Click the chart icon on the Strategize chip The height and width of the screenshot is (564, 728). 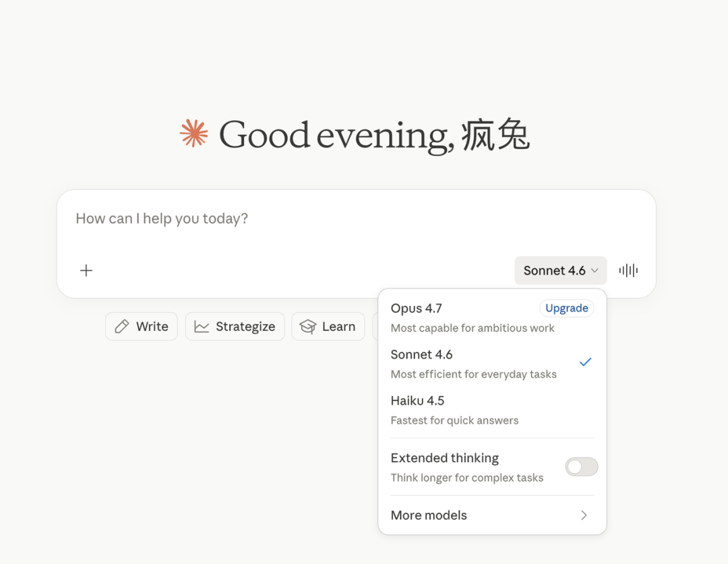(202, 327)
